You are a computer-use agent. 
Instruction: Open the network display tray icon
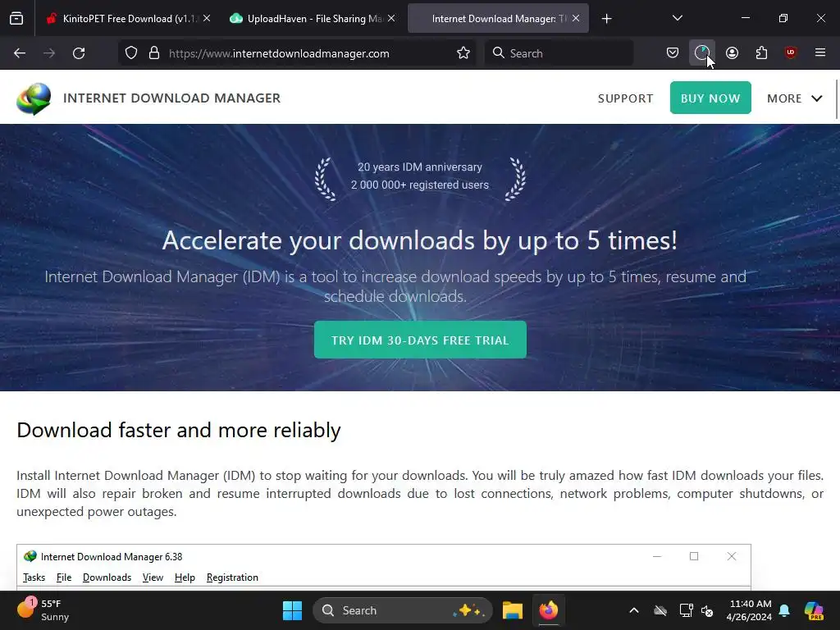point(687,610)
